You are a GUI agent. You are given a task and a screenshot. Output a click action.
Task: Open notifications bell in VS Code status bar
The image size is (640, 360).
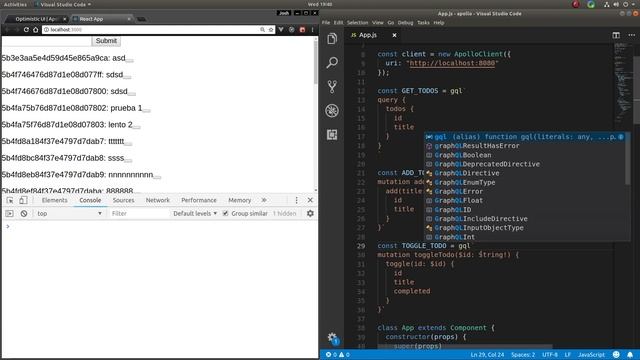(x=630, y=355)
